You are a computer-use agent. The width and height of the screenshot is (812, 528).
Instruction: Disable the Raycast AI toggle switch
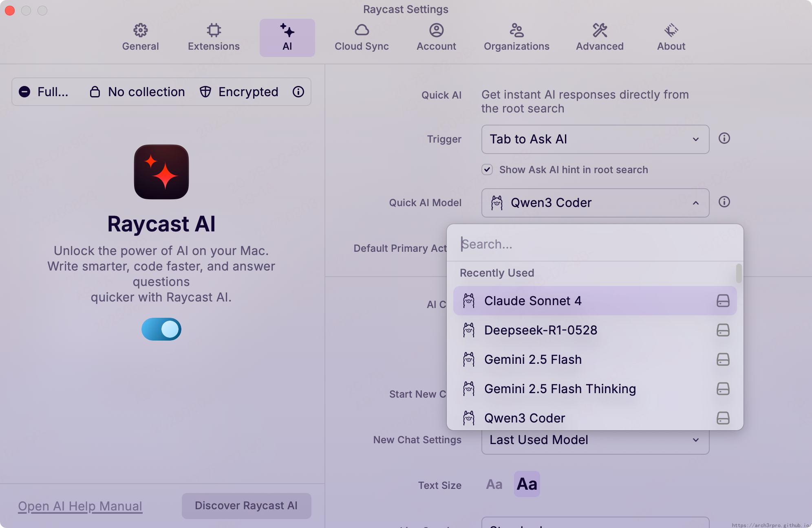coord(161,329)
